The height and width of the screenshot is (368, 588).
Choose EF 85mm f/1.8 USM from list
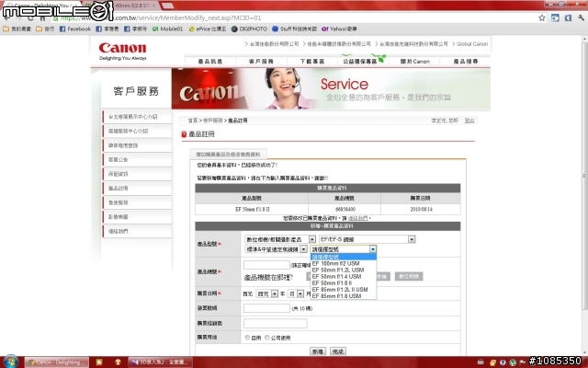(x=343, y=296)
